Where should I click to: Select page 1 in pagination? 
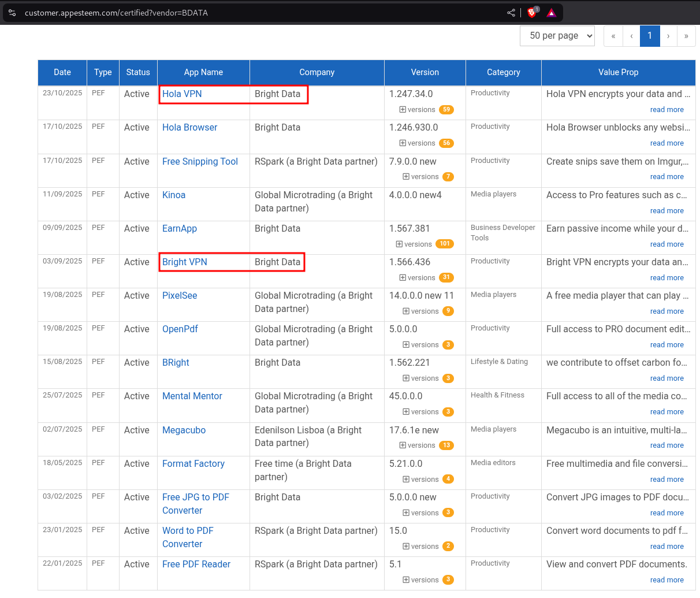(x=650, y=36)
